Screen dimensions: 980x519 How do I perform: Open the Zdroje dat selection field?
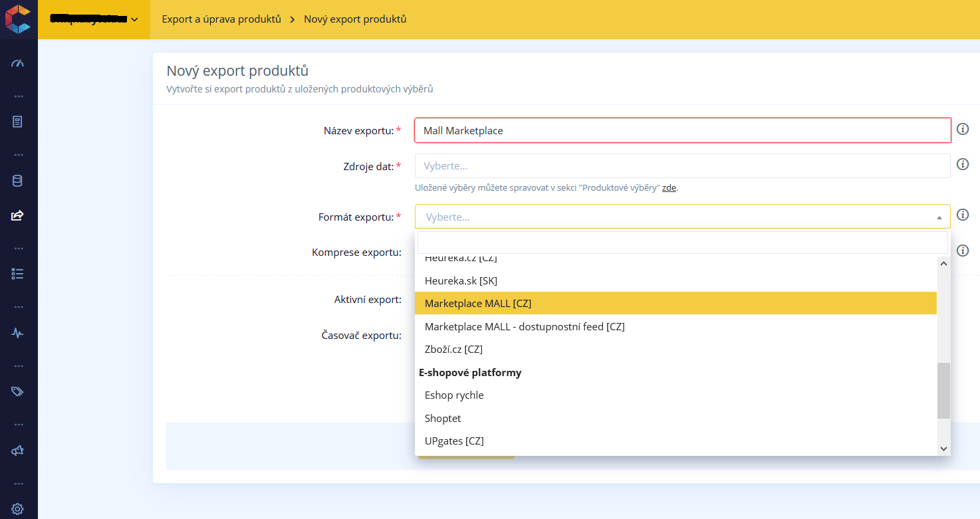(x=682, y=166)
